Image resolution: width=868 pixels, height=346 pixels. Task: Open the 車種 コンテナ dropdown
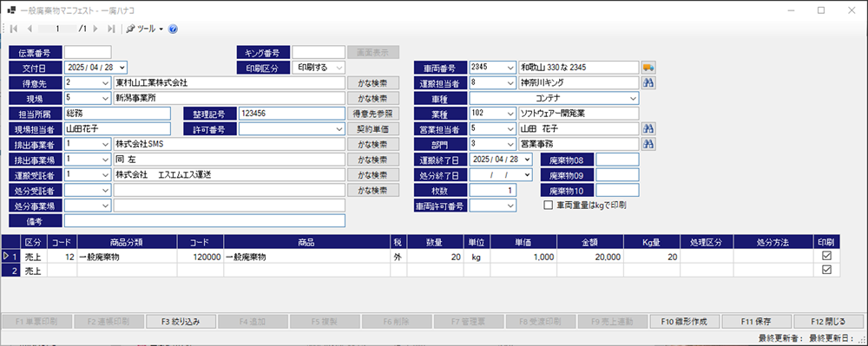pos(634,98)
